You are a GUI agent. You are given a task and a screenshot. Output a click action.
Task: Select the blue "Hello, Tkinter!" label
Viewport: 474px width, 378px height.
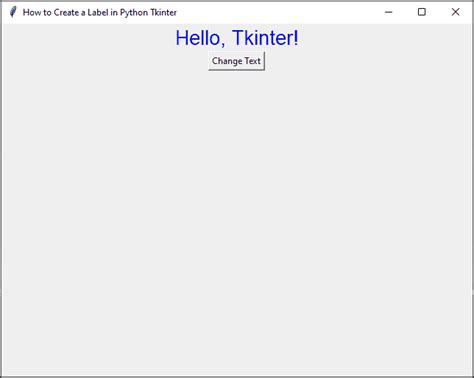coord(237,38)
